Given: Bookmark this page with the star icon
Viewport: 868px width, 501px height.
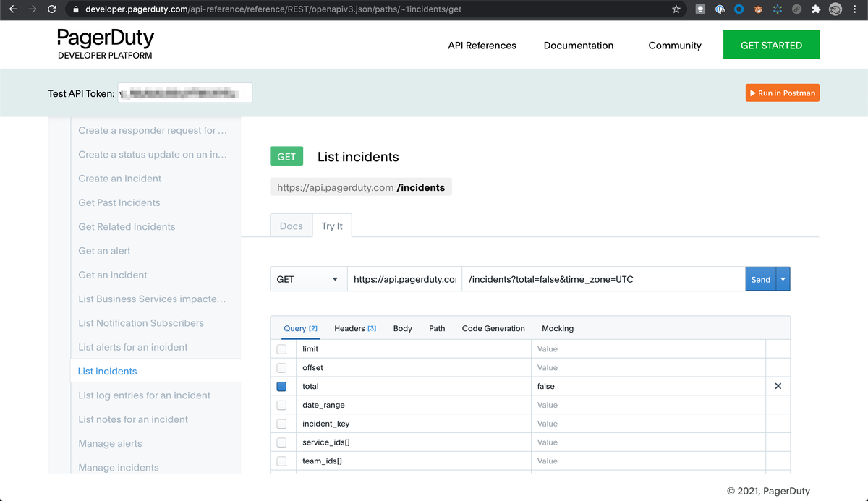Looking at the screenshot, I should point(676,9).
